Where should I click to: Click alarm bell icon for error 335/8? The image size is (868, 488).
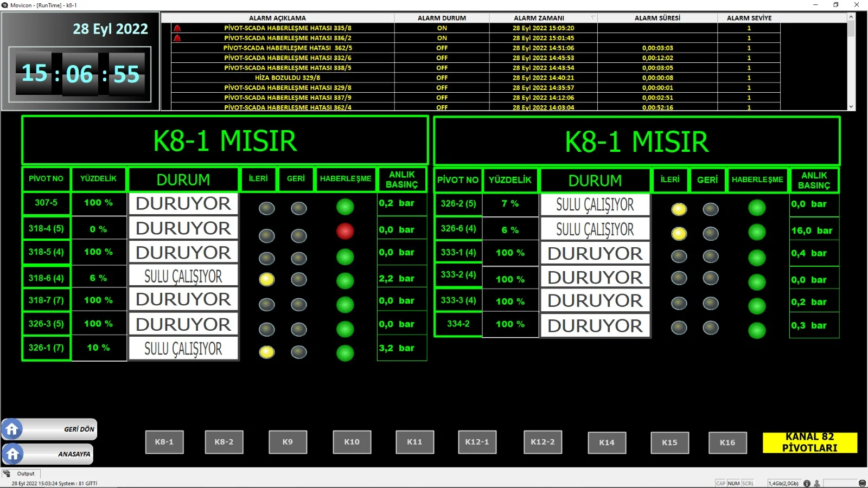coord(177,28)
